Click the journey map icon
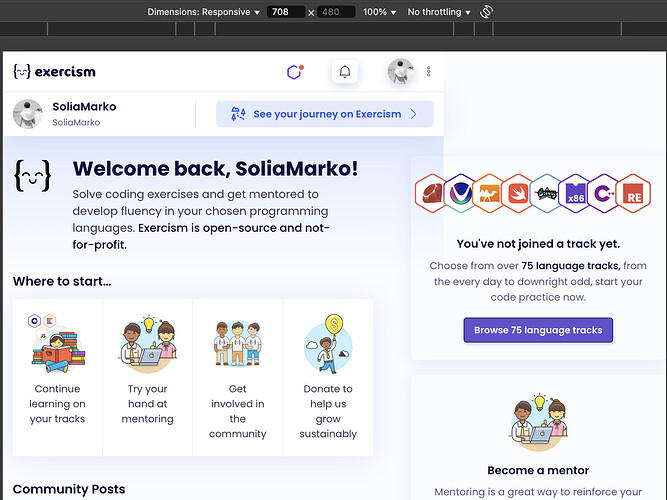Image resolution: width=667 pixels, height=500 pixels. point(238,114)
